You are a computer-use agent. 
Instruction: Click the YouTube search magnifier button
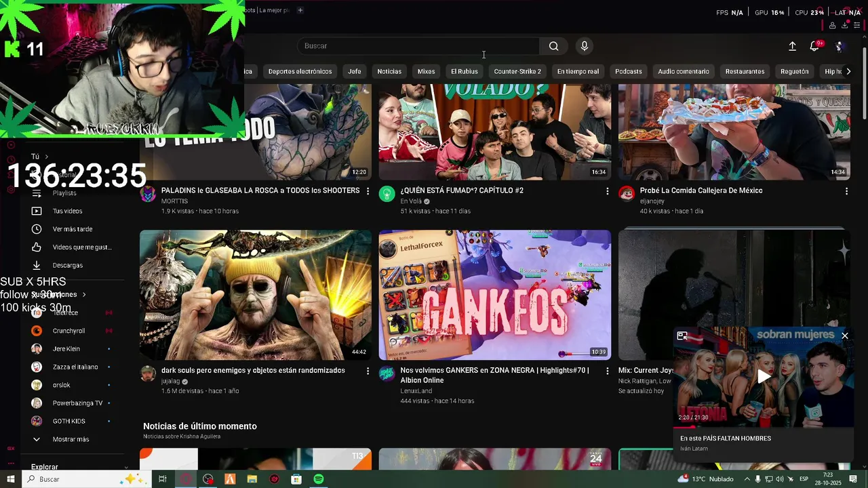[554, 46]
